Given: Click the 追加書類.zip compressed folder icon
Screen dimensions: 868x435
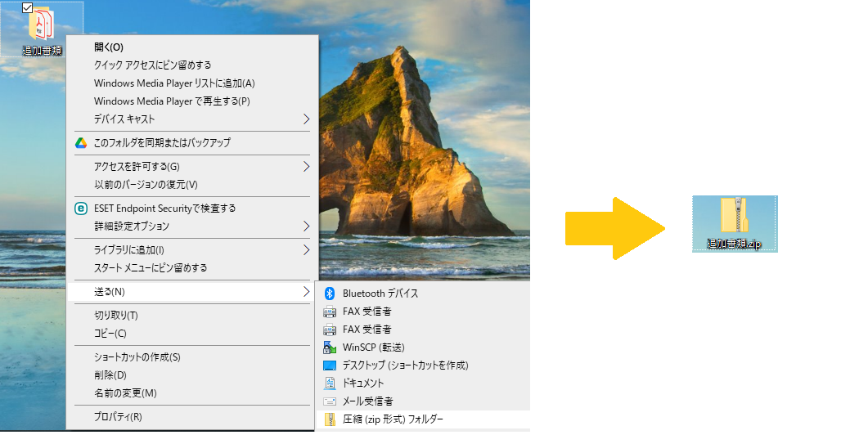Looking at the screenshot, I should point(735,215).
